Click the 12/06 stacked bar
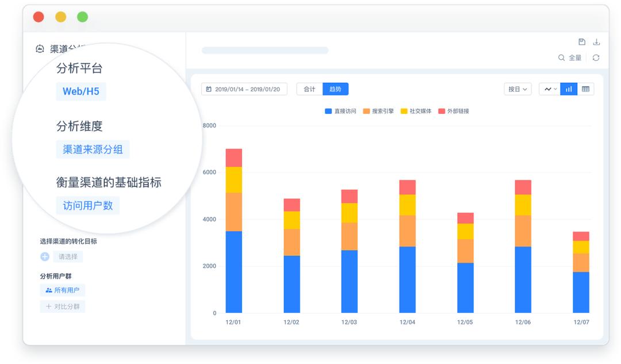 523,246
